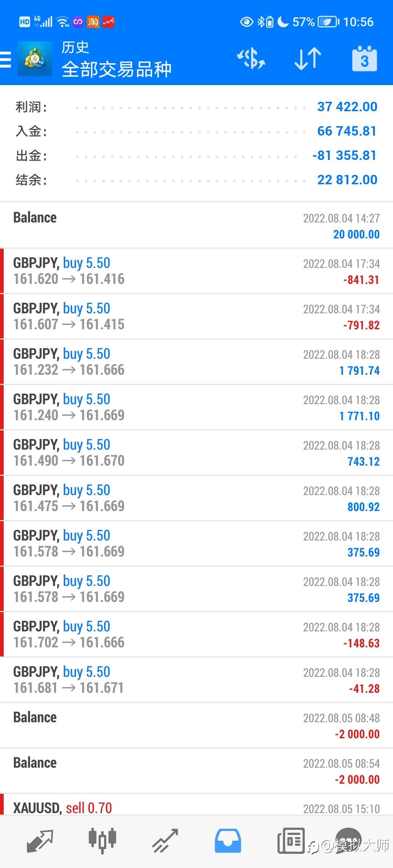Select GBPJPY trade showing 743.12 profit
The width and height of the screenshot is (393, 868).
click(x=196, y=453)
